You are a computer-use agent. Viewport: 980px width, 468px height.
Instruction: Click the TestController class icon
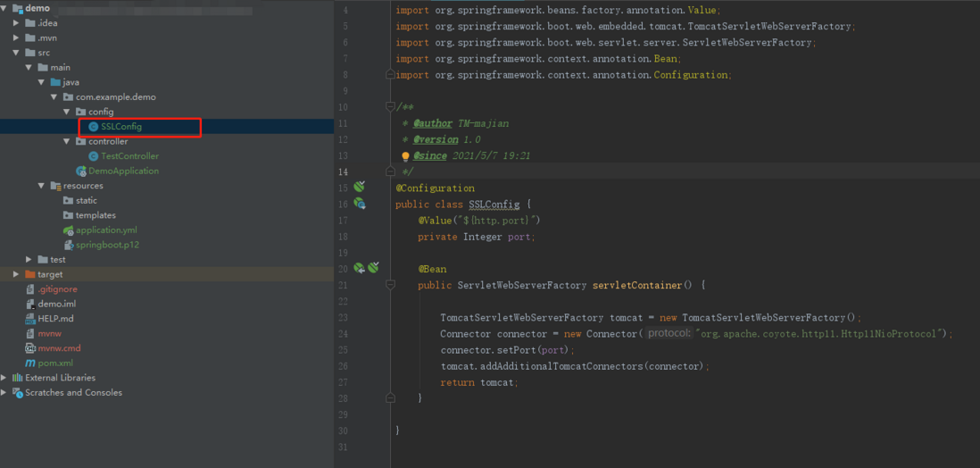tap(93, 155)
